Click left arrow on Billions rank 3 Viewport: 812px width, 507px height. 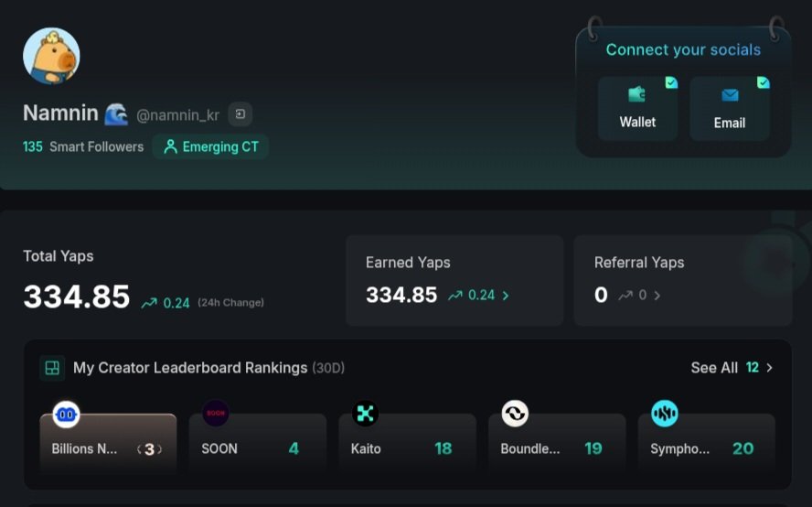pos(139,449)
